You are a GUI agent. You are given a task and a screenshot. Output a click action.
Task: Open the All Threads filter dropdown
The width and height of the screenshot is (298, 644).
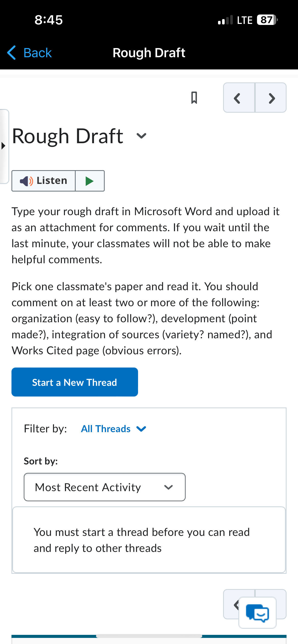tap(113, 429)
